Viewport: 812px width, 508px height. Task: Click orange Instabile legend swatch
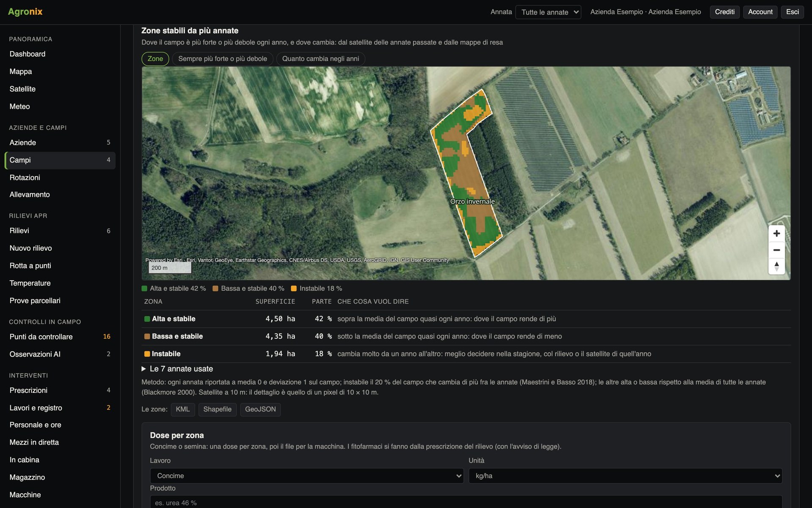coord(294,289)
